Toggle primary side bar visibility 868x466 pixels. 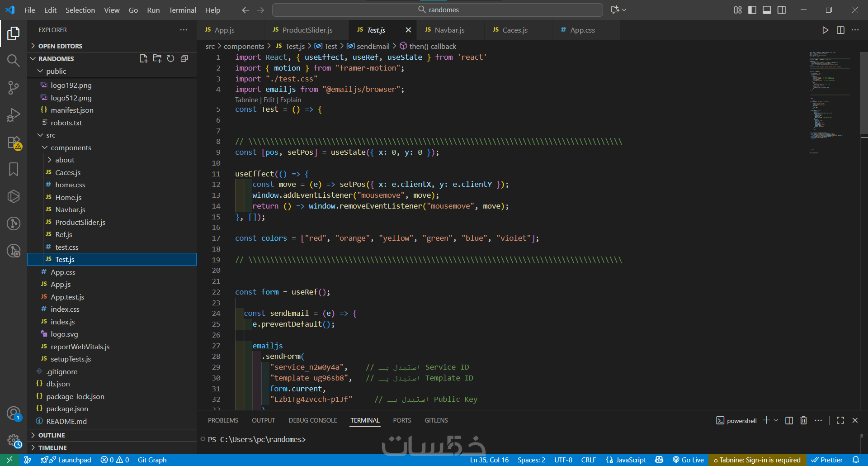[752, 10]
